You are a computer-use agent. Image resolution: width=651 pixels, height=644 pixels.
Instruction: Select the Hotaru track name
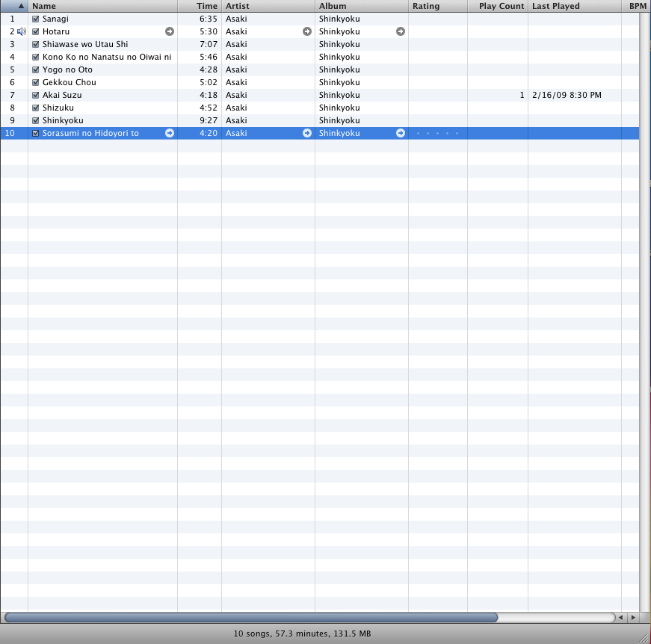56,31
